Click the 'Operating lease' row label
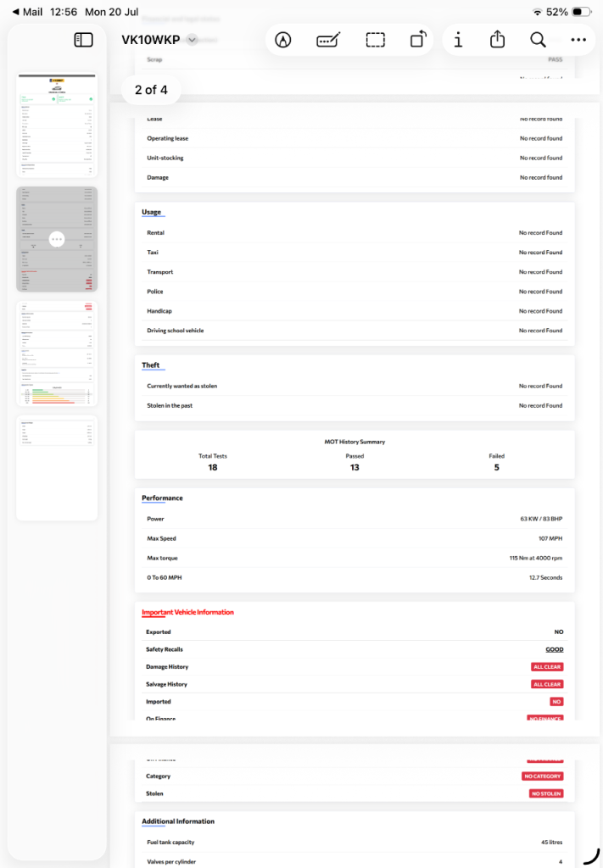This screenshot has height=868, width=603. pos(167,138)
